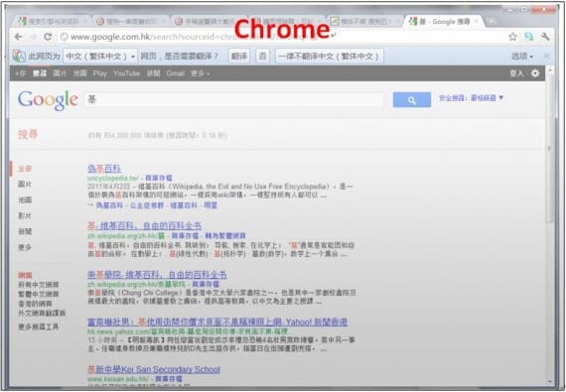
Task: Select 影片 videos filter in left sidebar
Action: pos(25,216)
